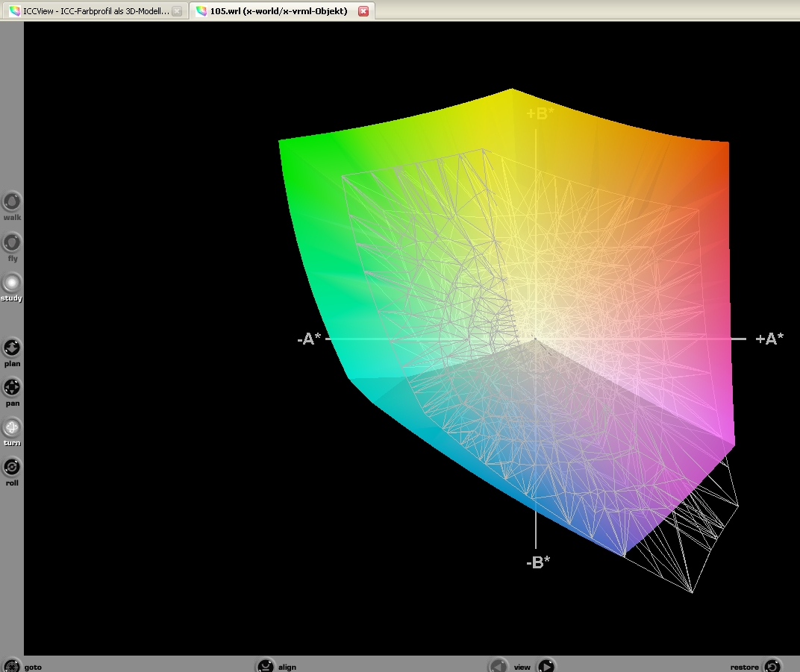Click the turn movement icon

12,427
